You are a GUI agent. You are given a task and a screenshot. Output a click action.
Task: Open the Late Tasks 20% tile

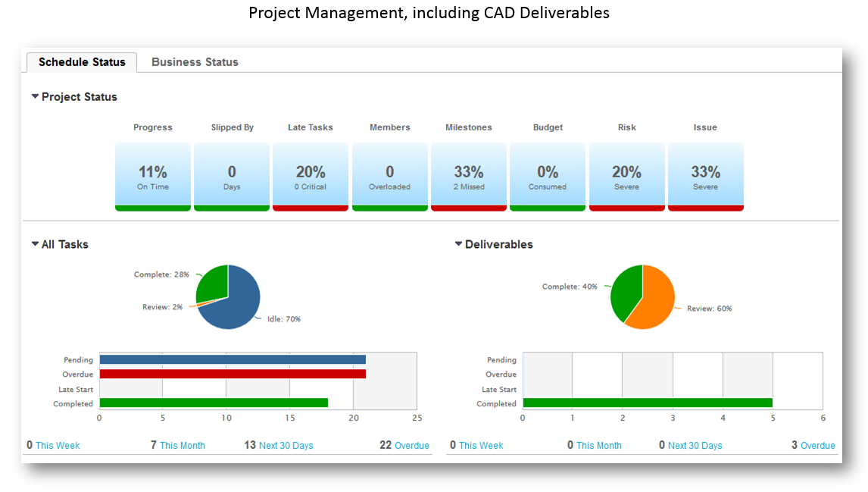(311, 176)
